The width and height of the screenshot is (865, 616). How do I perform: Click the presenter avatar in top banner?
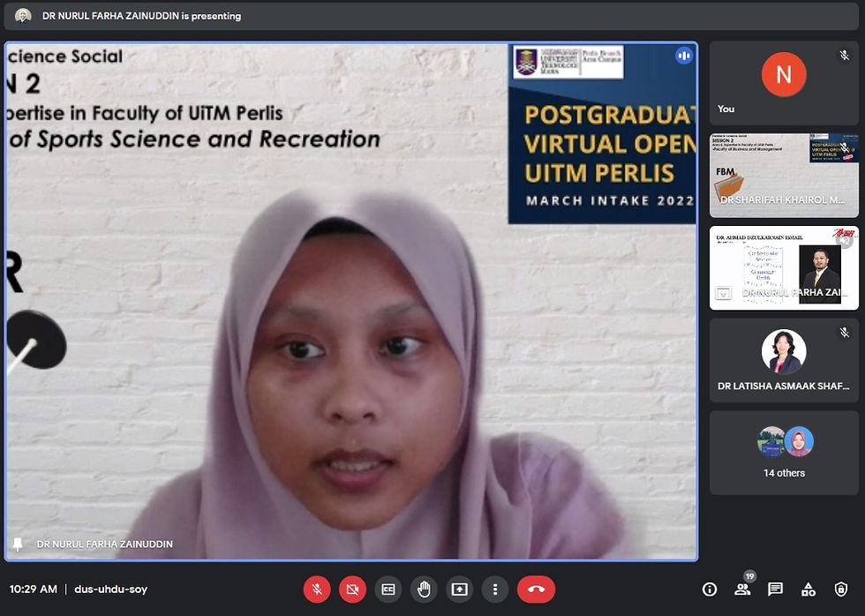[23, 16]
